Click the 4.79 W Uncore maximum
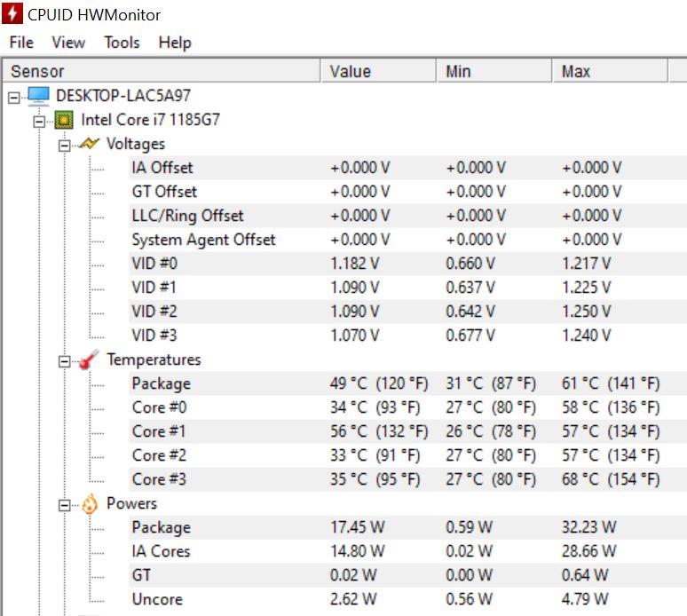The height and width of the screenshot is (616, 687). pyautogui.click(x=585, y=599)
